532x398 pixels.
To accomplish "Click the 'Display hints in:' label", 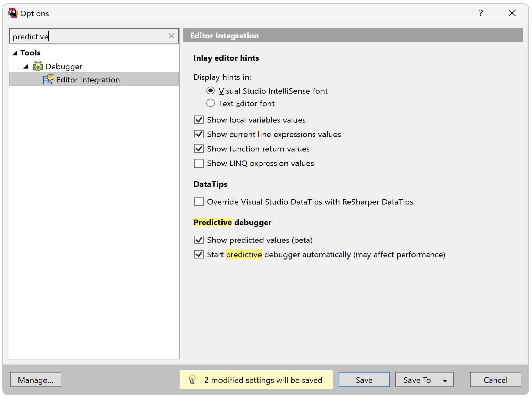I will (x=222, y=77).
